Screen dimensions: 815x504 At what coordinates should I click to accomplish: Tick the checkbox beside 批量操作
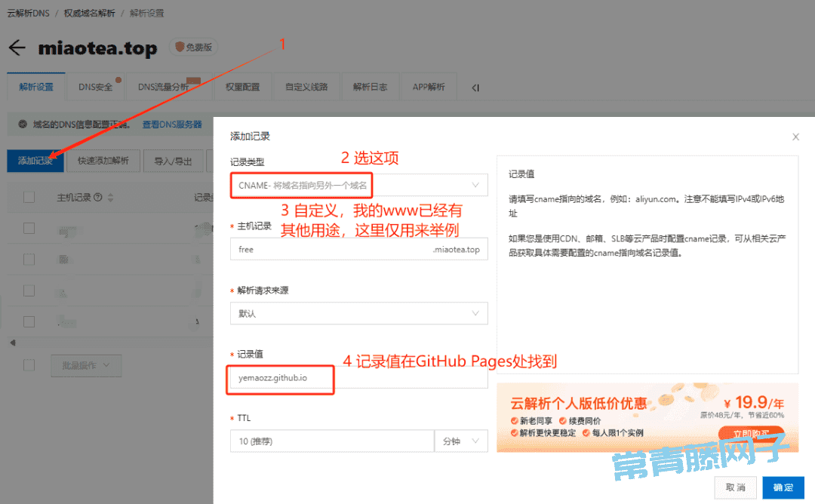29,365
